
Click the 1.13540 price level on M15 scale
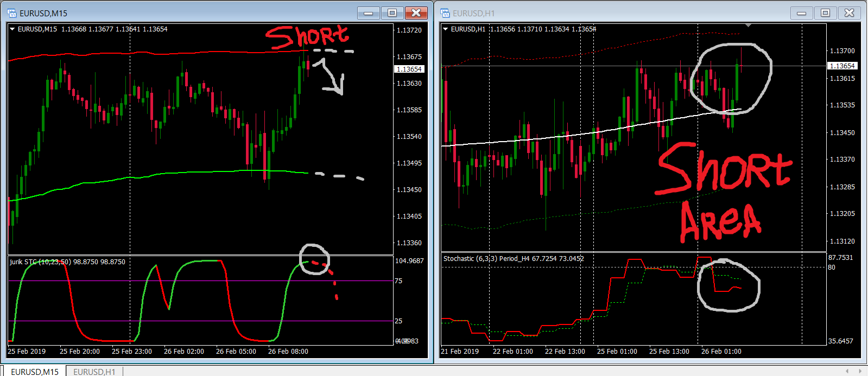coord(409,137)
